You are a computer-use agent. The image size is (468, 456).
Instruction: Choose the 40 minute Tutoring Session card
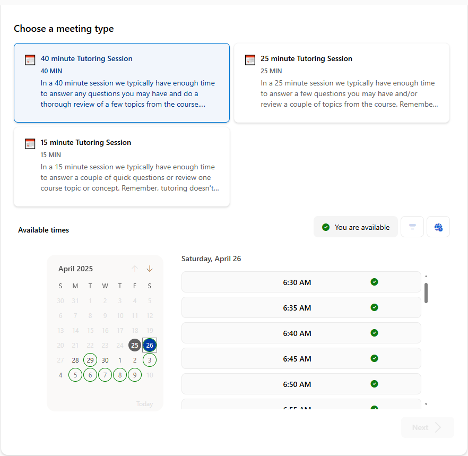[122, 83]
